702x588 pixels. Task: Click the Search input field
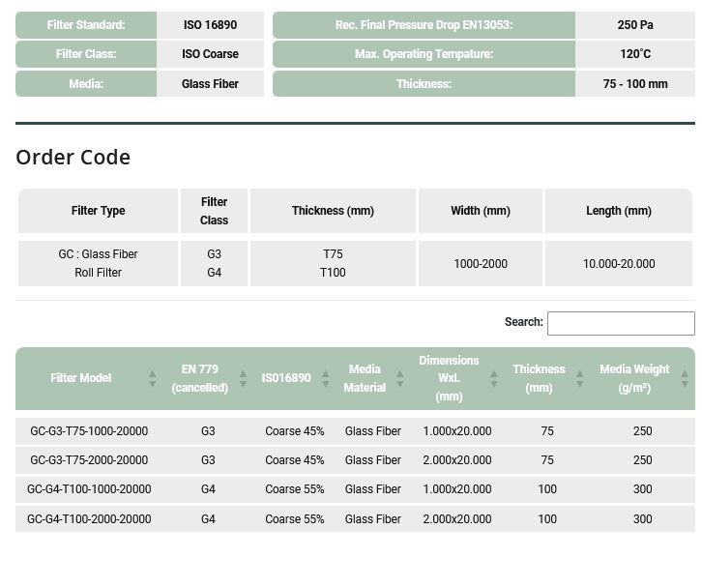620,323
